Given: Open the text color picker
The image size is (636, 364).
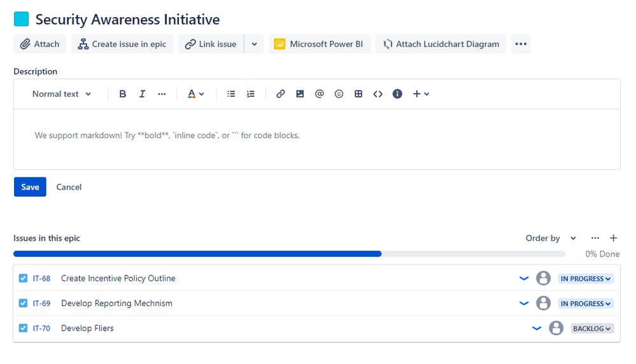Looking at the screenshot, I should [x=196, y=94].
